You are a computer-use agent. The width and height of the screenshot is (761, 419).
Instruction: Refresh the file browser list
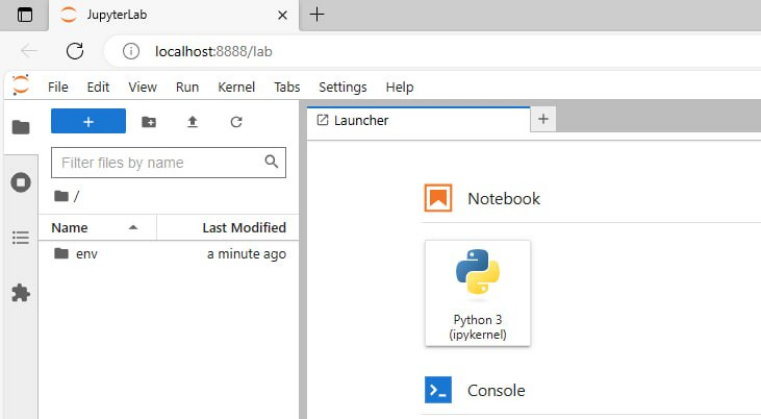(236, 122)
